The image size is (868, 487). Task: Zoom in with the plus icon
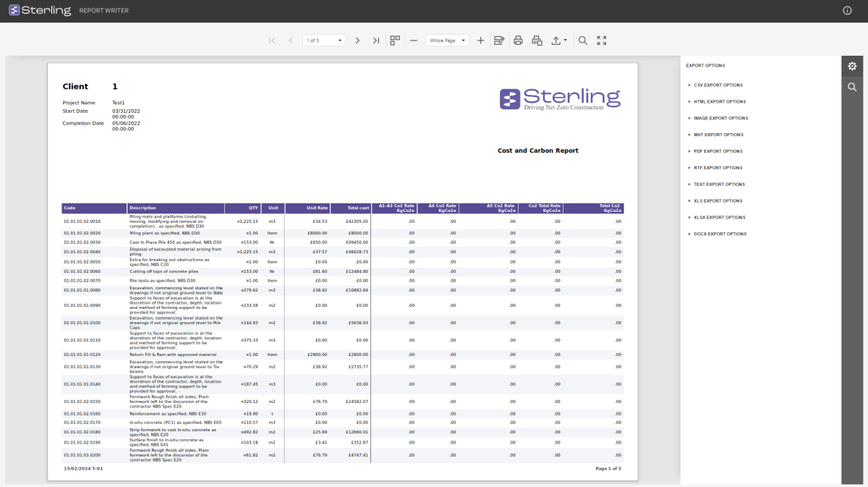481,40
